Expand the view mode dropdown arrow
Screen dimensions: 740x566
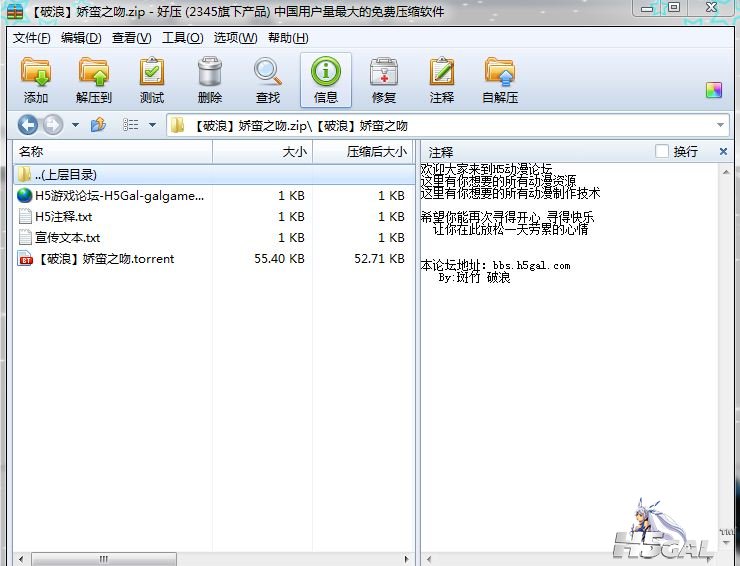pyautogui.click(x=152, y=125)
